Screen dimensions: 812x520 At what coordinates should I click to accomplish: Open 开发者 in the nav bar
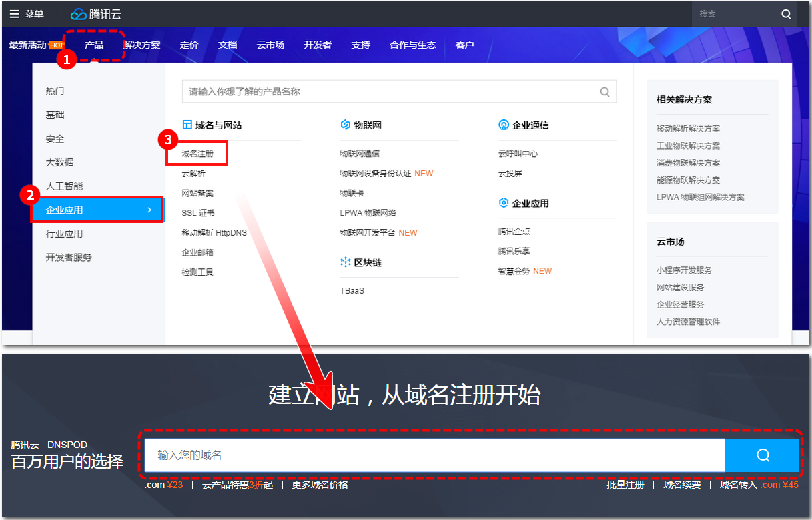(318, 45)
